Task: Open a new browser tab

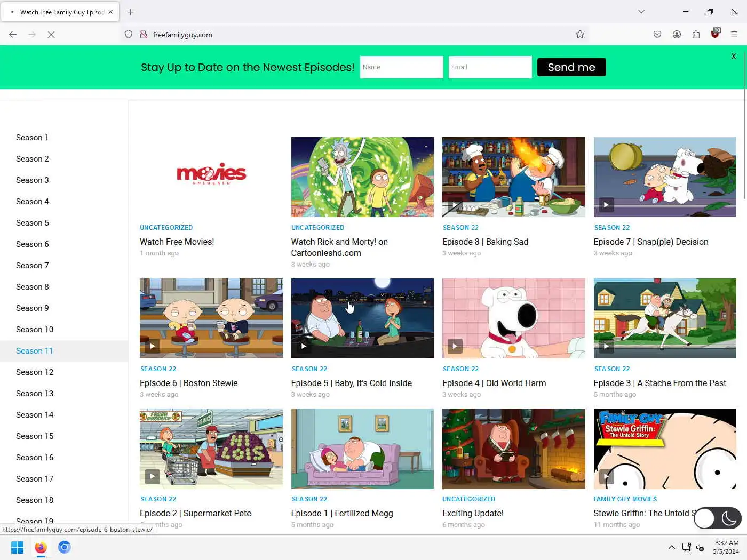Action: point(131,12)
